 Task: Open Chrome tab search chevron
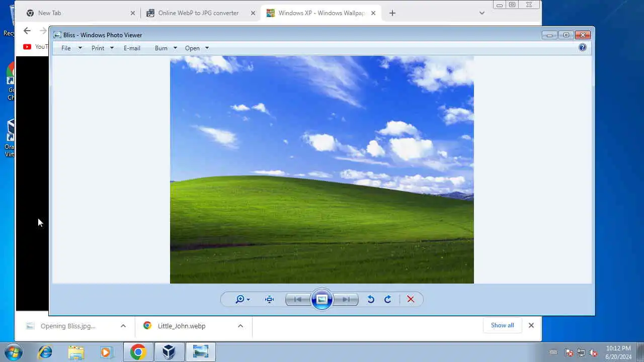point(481,13)
